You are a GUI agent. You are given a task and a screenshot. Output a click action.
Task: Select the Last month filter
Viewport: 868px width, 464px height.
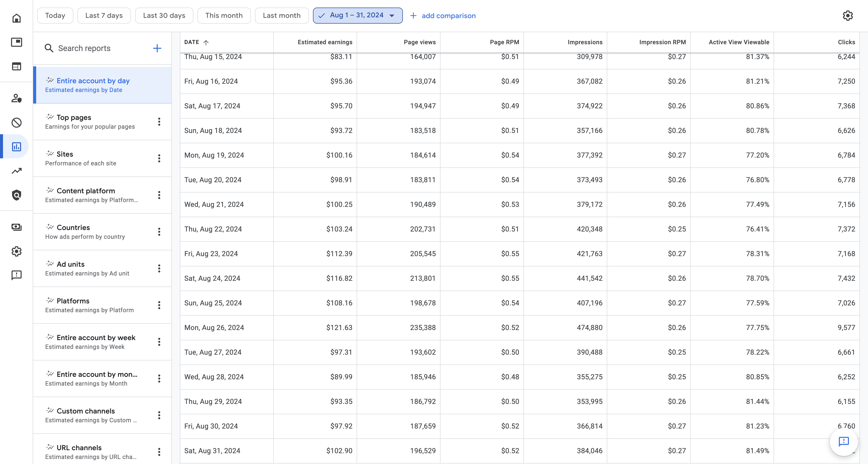click(x=282, y=16)
